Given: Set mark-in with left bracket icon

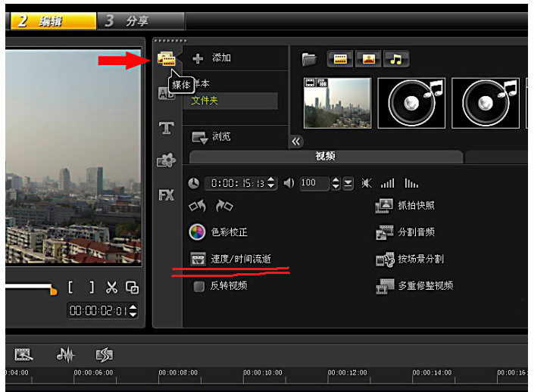Looking at the screenshot, I should (70, 288).
